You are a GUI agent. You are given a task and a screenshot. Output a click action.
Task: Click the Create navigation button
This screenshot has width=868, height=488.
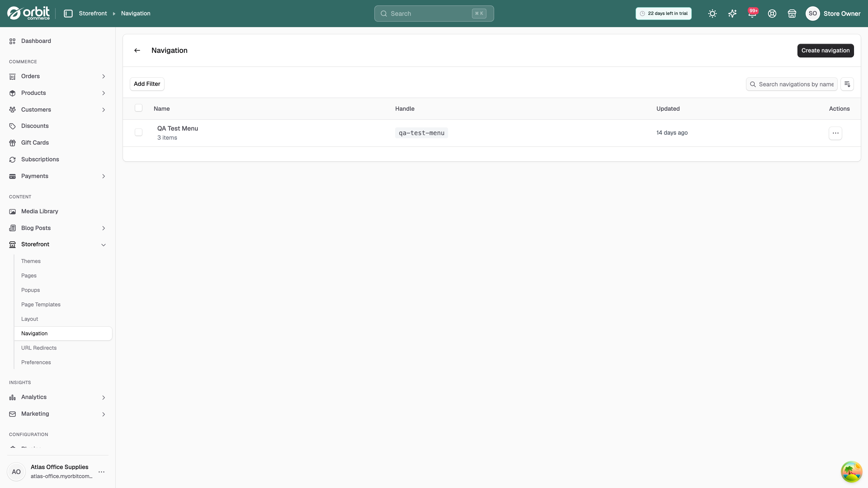point(825,51)
